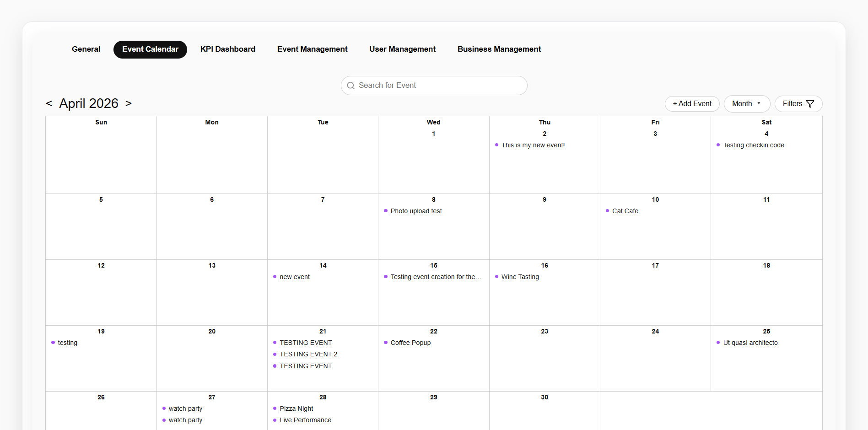Open 'Testing checkin code' event

tap(754, 145)
